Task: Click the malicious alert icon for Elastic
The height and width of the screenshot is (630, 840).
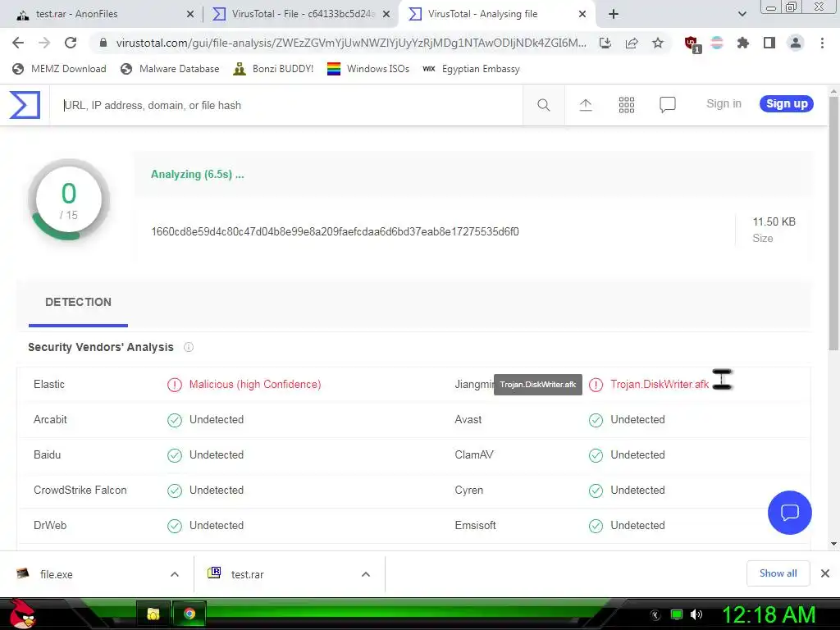Action: pos(175,385)
